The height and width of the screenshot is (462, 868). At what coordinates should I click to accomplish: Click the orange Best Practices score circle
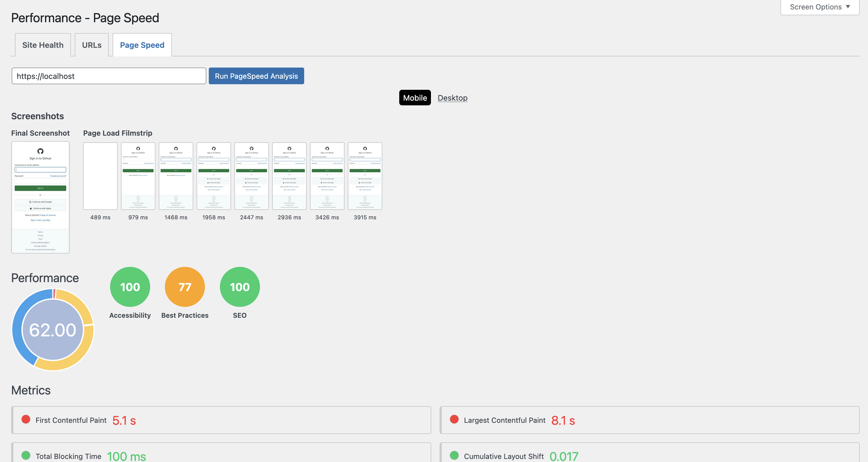185,287
